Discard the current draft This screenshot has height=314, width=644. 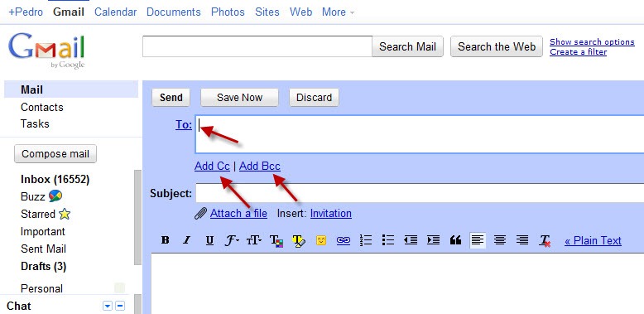pos(314,98)
